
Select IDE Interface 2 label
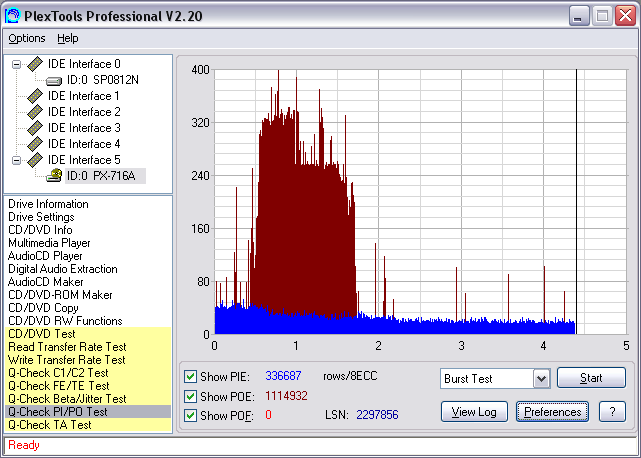(83, 112)
